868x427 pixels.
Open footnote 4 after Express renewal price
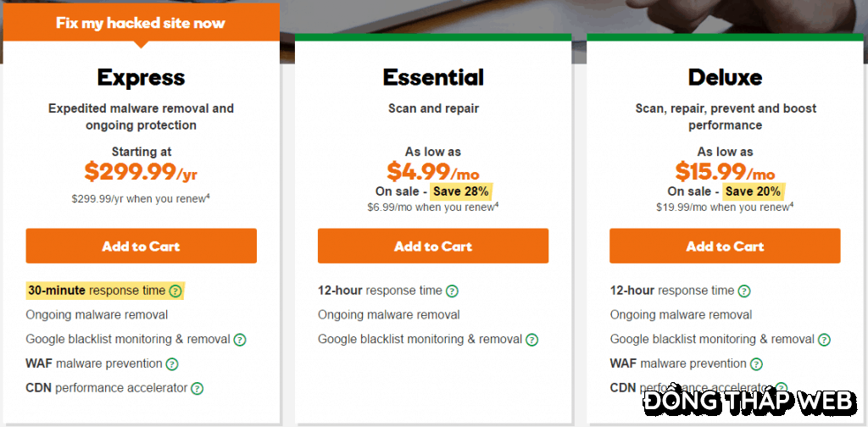[208, 197]
